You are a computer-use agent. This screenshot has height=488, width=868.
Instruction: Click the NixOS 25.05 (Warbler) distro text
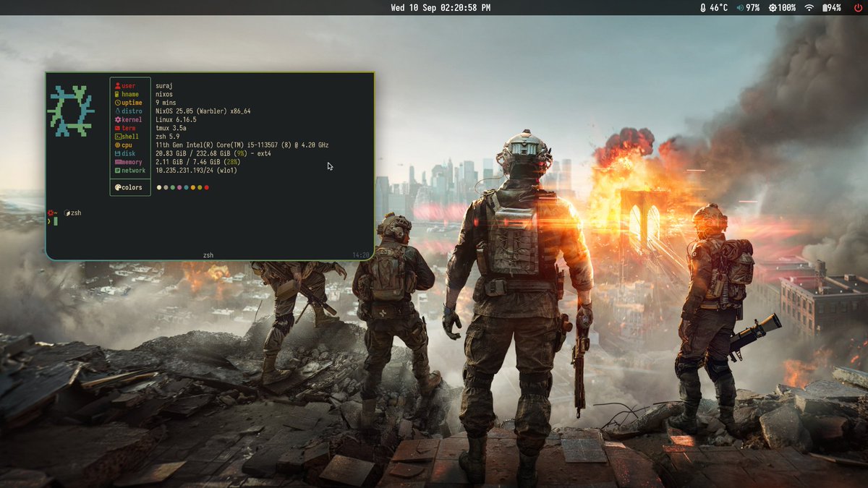(x=203, y=111)
